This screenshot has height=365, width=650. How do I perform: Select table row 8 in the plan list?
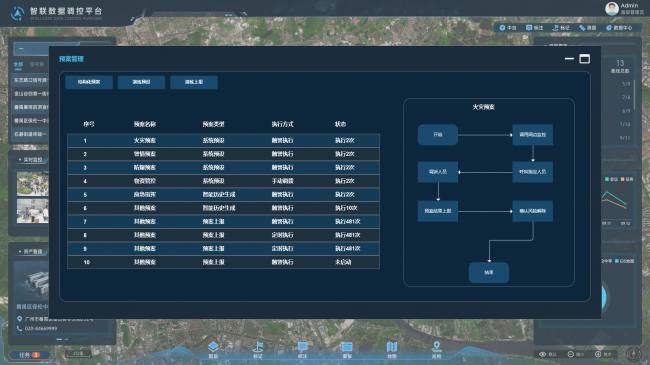(x=223, y=235)
